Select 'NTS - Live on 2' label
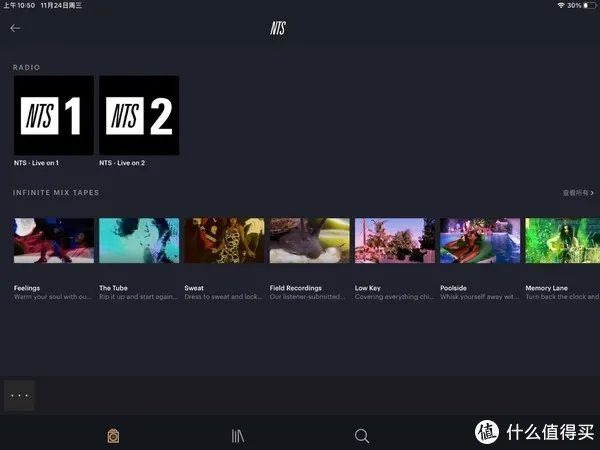The height and width of the screenshot is (450, 600). 122,163
